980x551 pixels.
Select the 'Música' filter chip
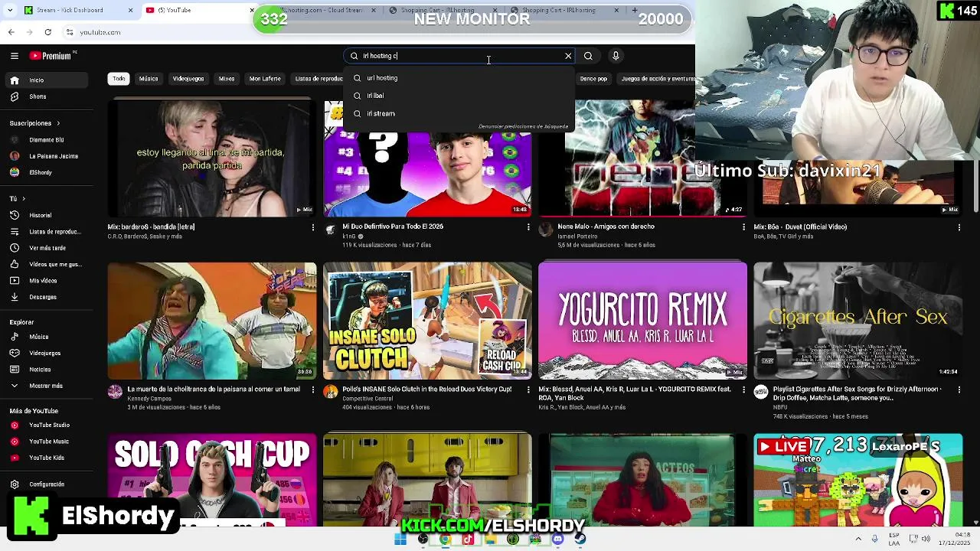[x=149, y=79]
